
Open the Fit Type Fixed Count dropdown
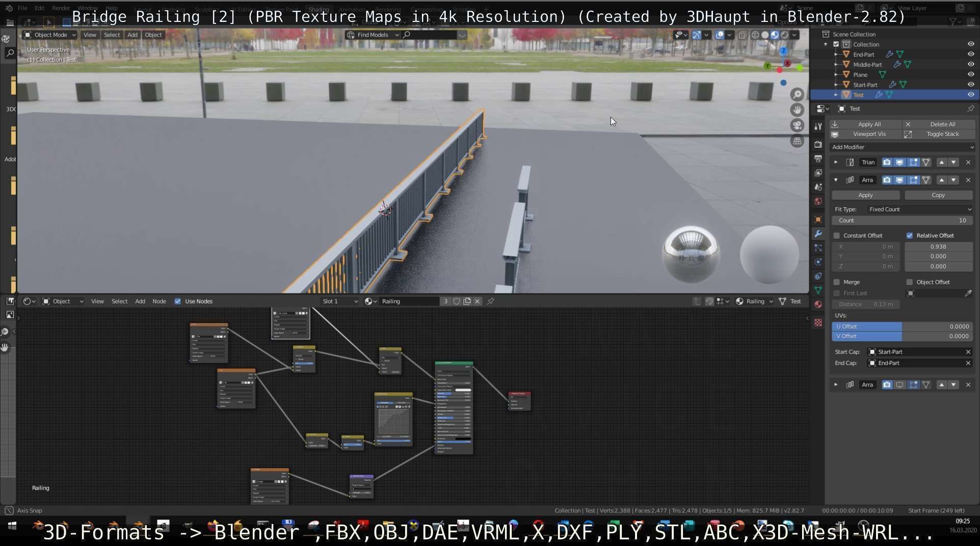920,209
